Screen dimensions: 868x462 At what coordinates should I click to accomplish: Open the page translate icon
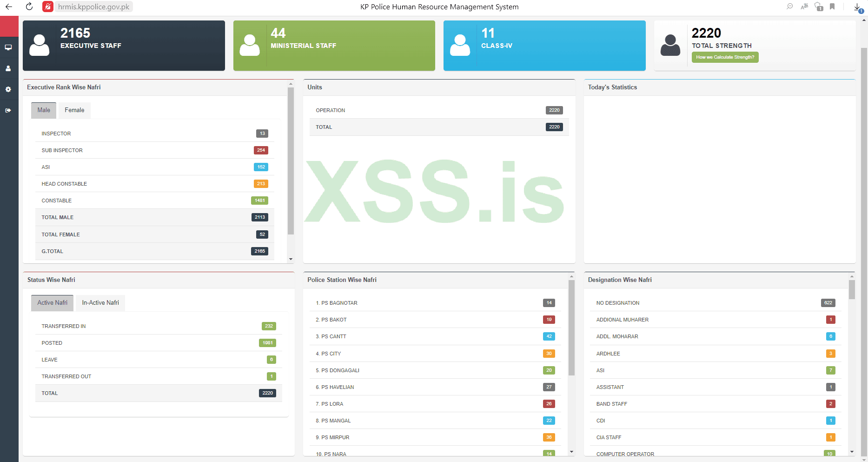pyautogui.click(x=804, y=7)
